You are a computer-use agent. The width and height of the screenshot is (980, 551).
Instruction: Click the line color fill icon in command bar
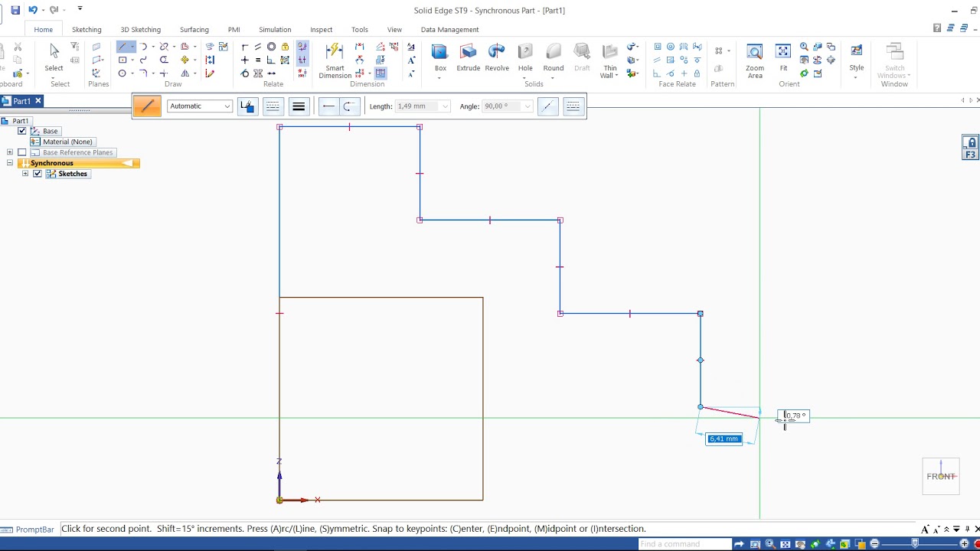pyautogui.click(x=247, y=106)
